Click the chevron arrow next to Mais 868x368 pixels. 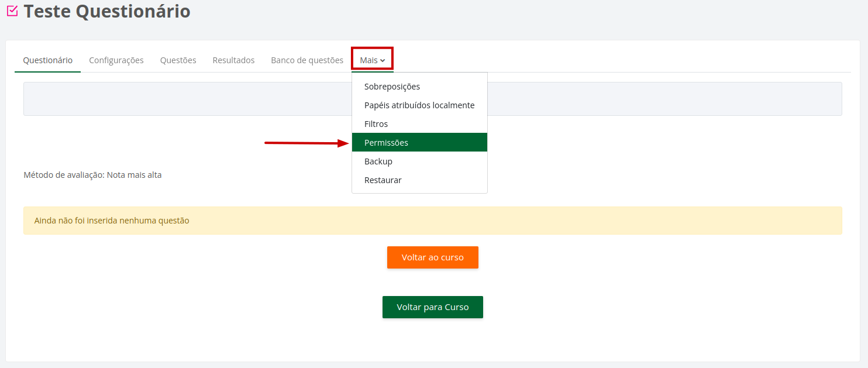[383, 61]
